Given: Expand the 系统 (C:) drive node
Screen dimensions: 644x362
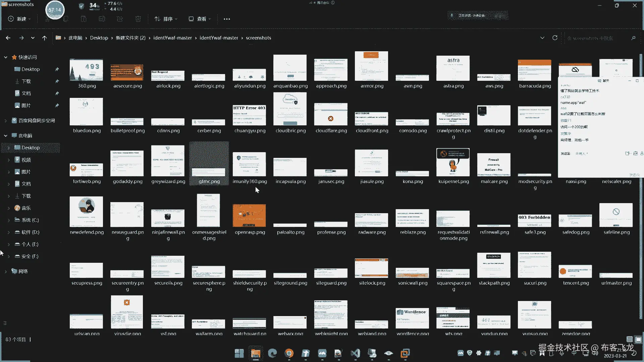Looking at the screenshot, I should [x=9, y=220].
